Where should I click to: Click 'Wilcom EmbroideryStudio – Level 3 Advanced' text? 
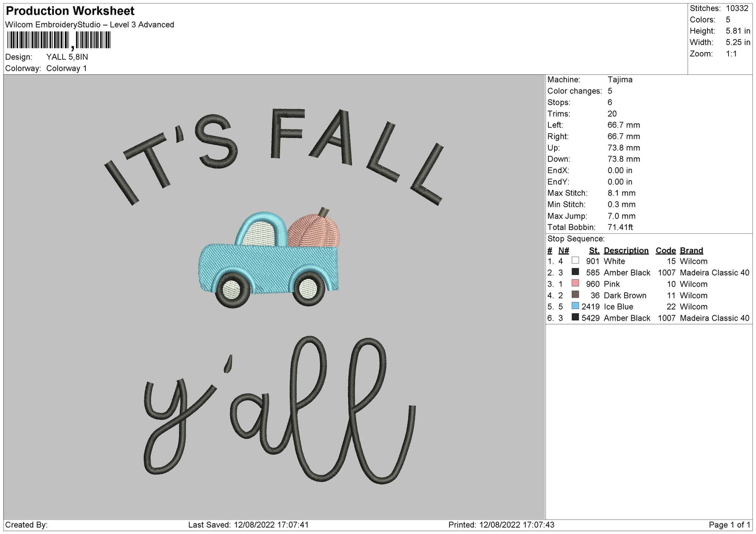(x=89, y=25)
